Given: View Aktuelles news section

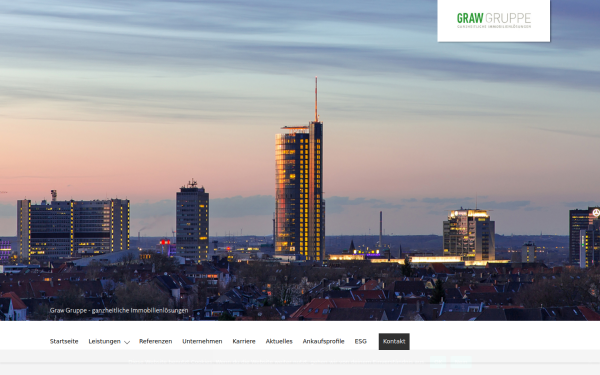Looking at the screenshot, I should pos(279,341).
